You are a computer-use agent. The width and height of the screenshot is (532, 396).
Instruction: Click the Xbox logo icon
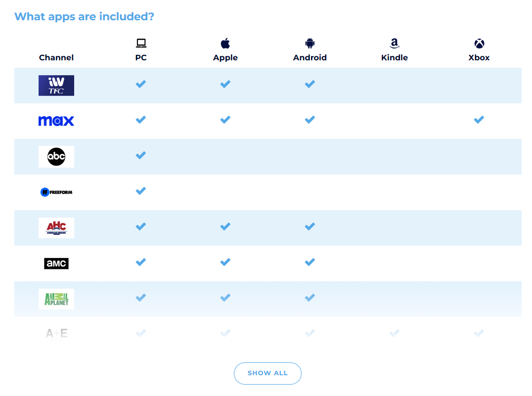pos(479,43)
